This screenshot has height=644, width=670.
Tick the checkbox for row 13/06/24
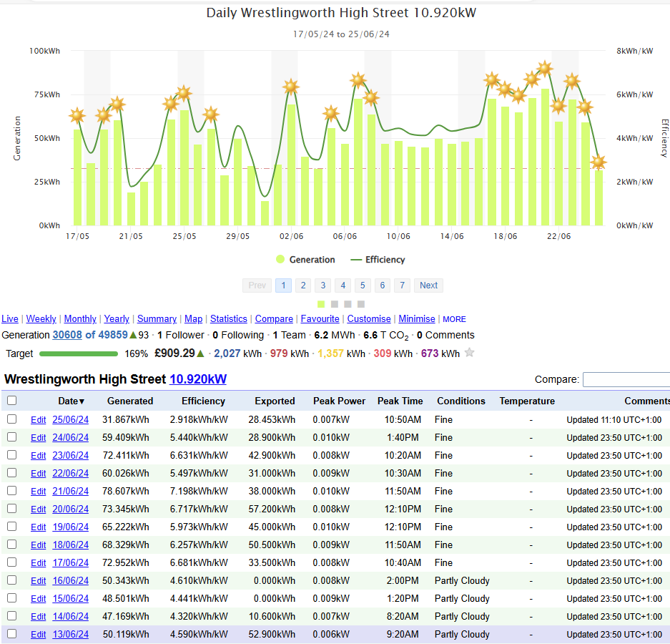(x=12, y=634)
